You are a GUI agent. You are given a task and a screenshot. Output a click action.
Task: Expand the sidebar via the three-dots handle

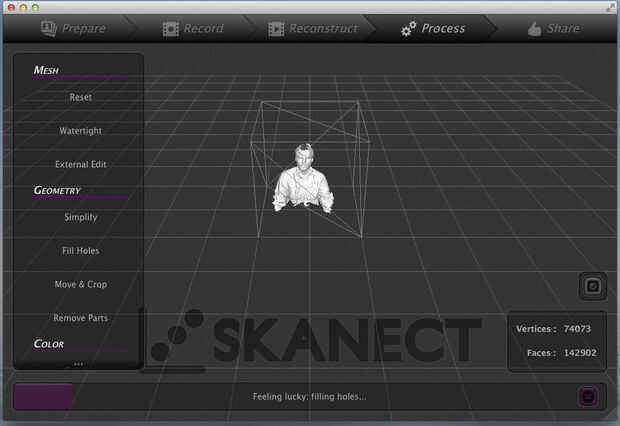[x=78, y=364]
